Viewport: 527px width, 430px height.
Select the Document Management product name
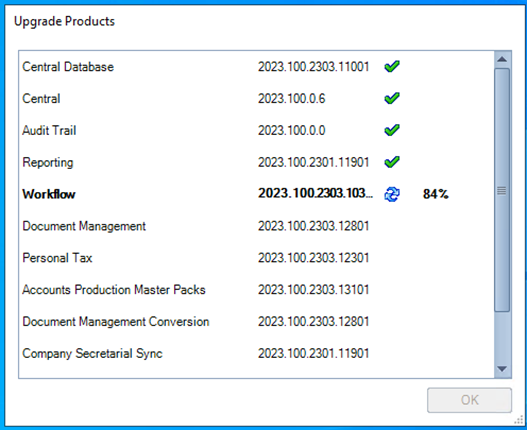84,226
